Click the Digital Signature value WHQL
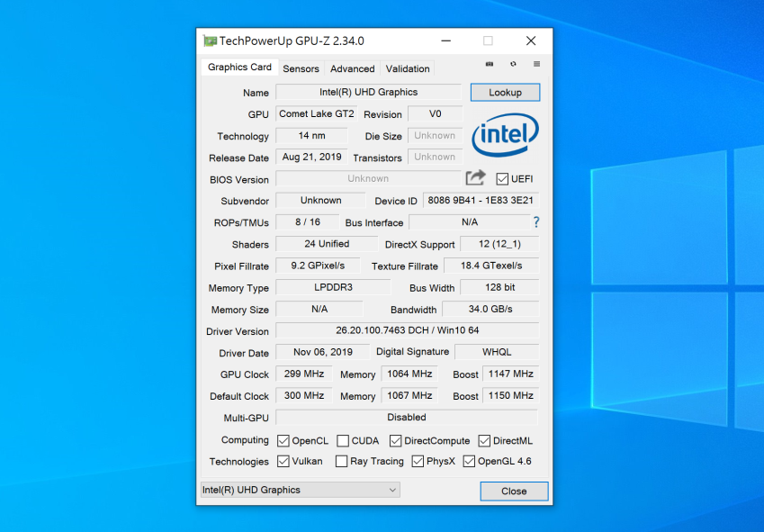The height and width of the screenshot is (532, 764). coord(497,352)
